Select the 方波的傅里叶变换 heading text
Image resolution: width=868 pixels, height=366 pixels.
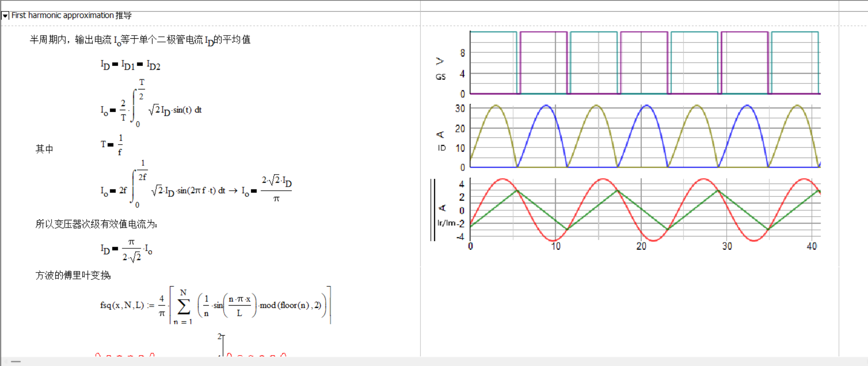click(x=73, y=276)
